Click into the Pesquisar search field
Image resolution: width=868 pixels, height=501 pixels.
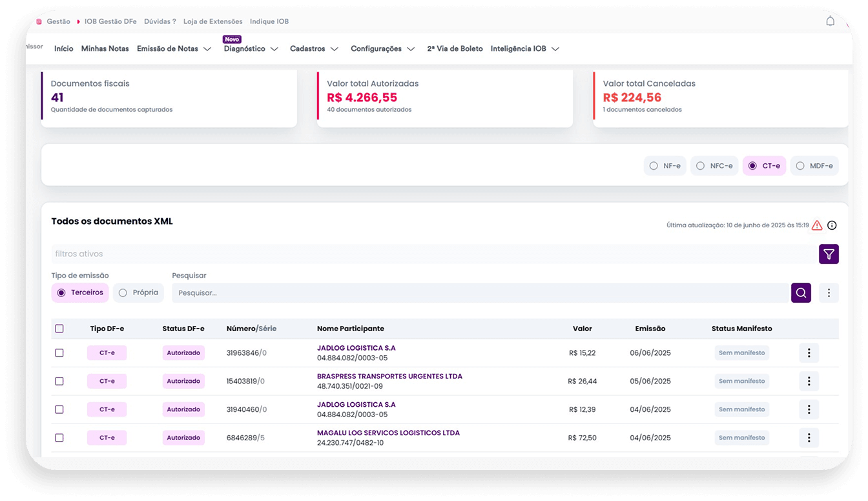pos(481,293)
